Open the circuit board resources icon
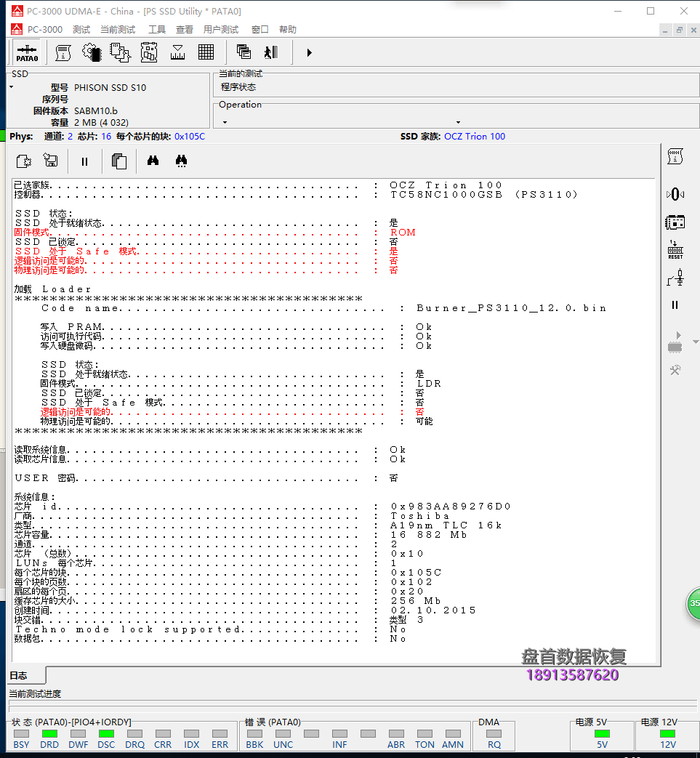Image resolution: width=700 pixels, height=758 pixels. [149, 53]
